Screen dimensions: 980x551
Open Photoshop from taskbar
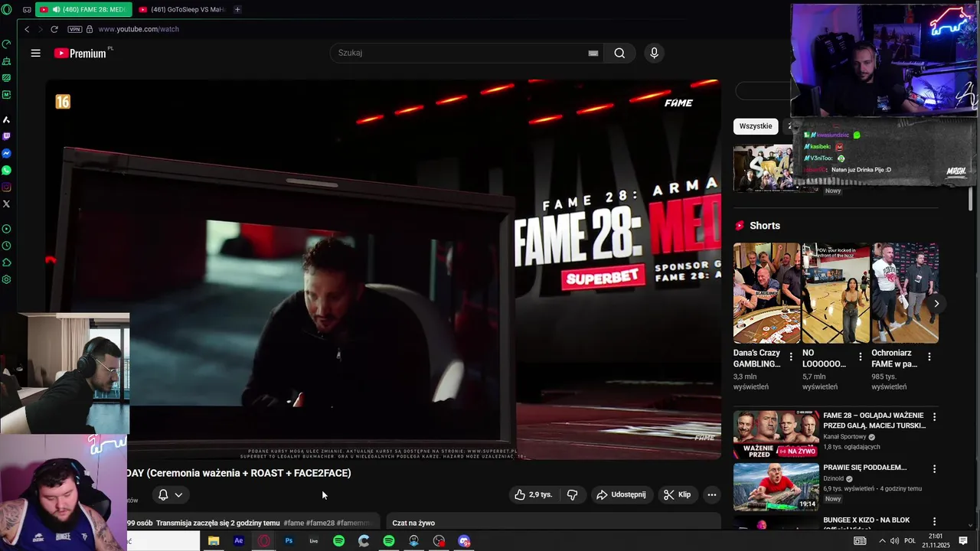click(289, 541)
